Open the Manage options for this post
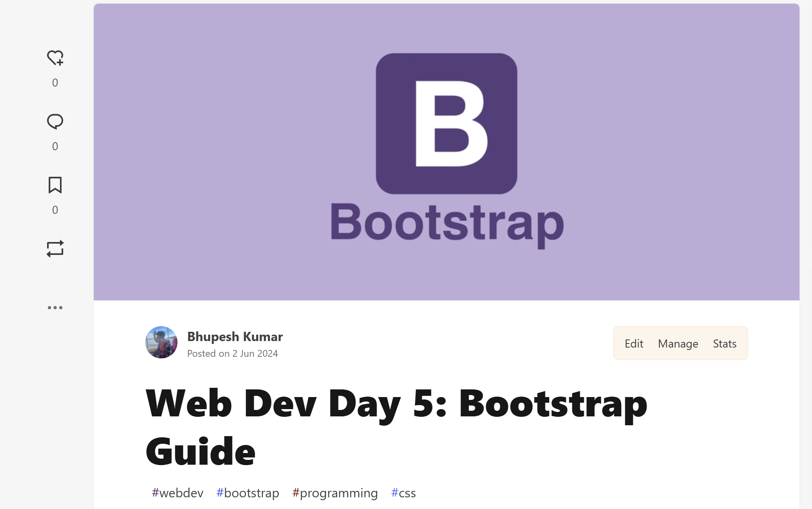Viewport: 812px width, 509px height. (678, 343)
